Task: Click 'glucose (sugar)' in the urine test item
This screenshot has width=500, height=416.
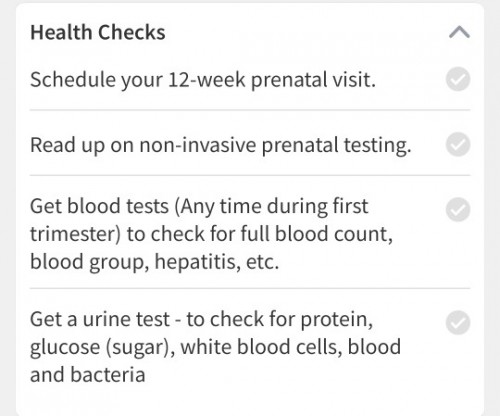Action: [x=102, y=347]
